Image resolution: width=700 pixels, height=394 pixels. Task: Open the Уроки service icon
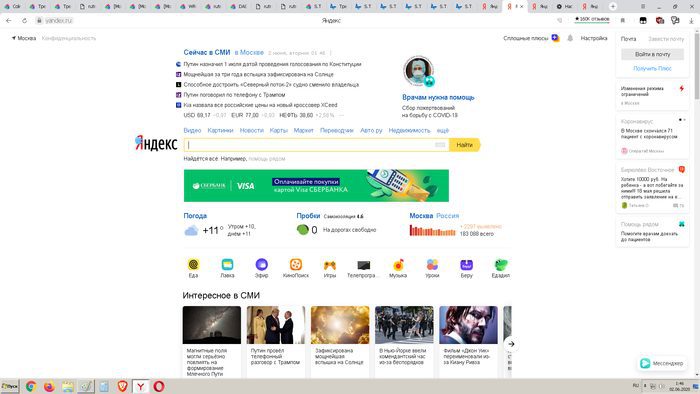[x=432, y=265]
